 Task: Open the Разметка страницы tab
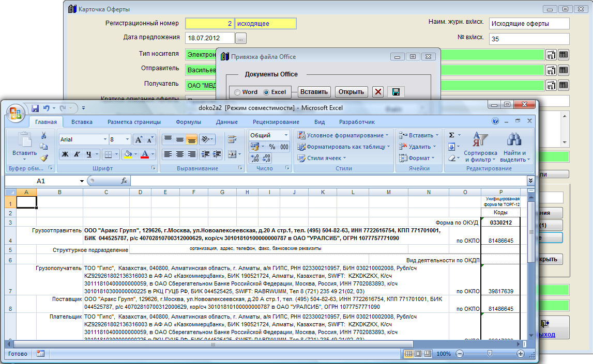click(x=134, y=122)
